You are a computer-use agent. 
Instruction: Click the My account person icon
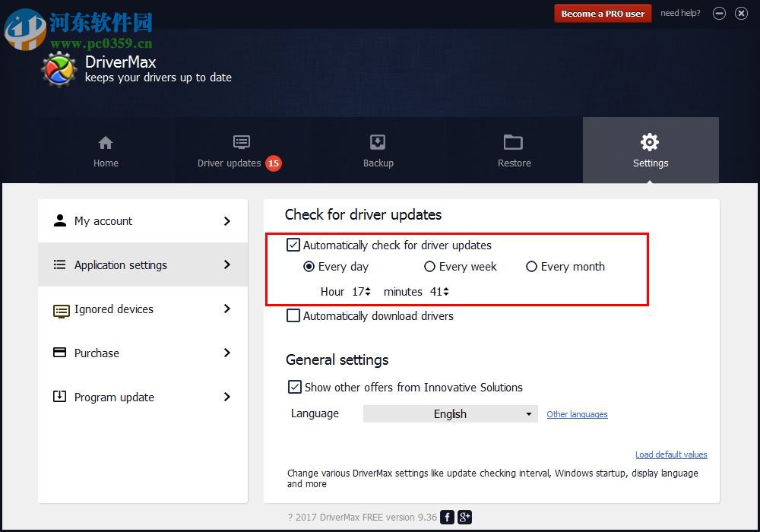(x=59, y=220)
